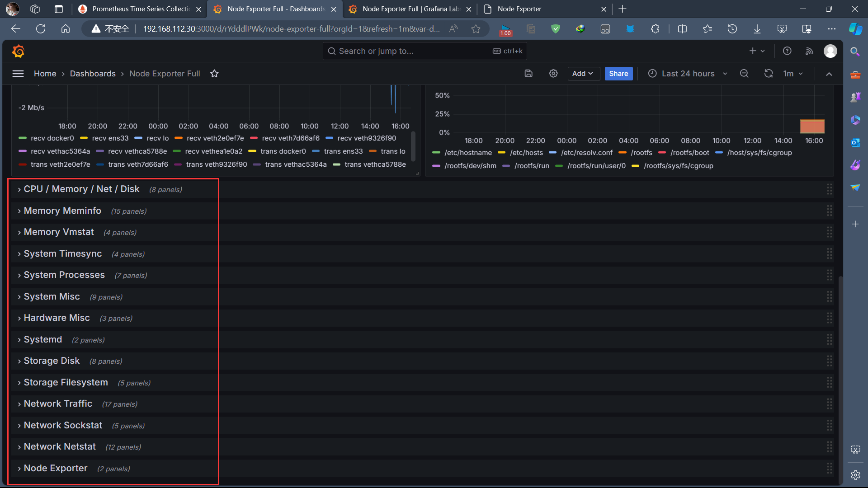This screenshot has height=488, width=868.
Task: Save the dashboard using the save icon
Action: (528, 73)
